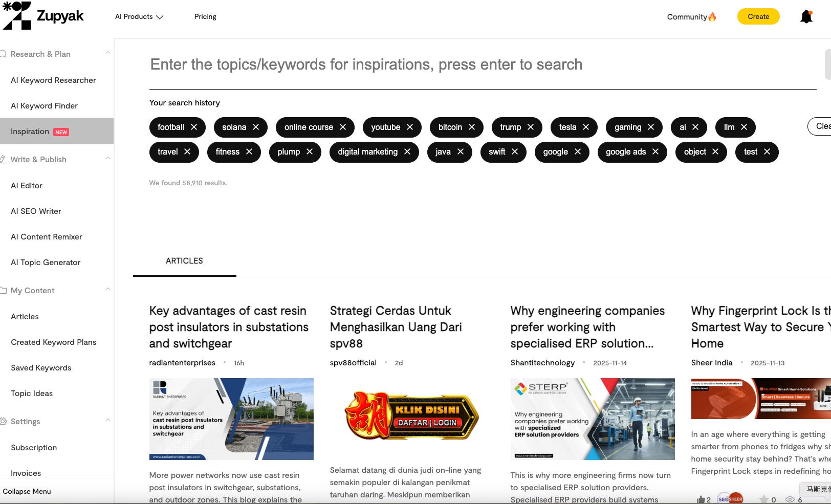Open Saved Keywords
831x504 pixels.
[41, 368]
